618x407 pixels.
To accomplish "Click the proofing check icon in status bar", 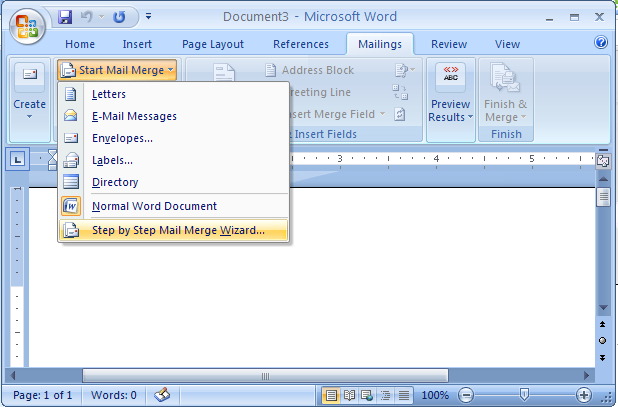I will [x=162, y=395].
